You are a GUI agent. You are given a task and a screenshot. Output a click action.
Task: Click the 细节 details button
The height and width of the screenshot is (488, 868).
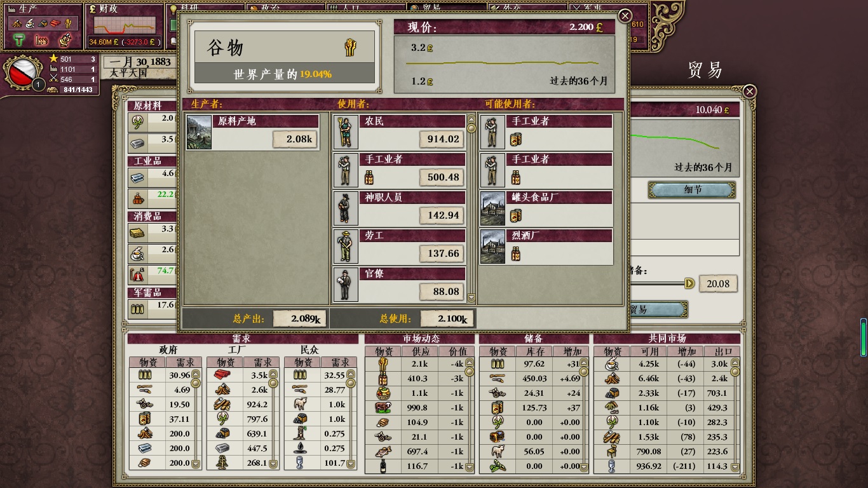tap(691, 189)
